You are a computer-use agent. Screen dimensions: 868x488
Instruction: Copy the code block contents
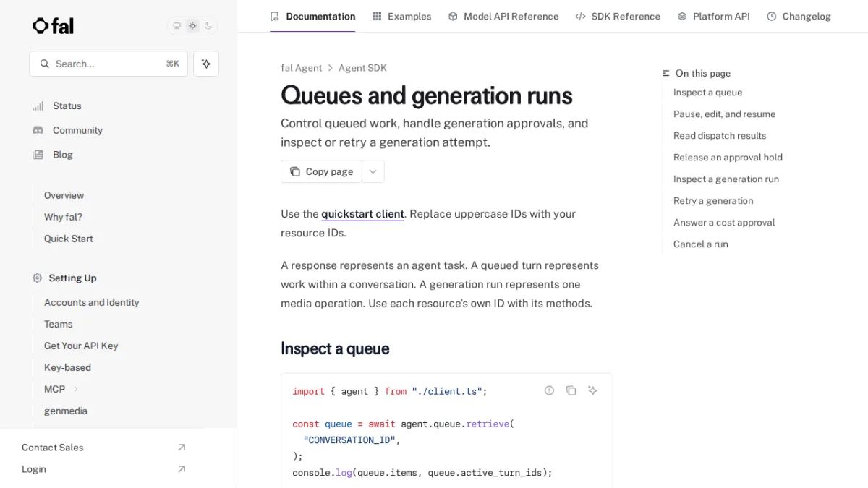click(x=571, y=390)
